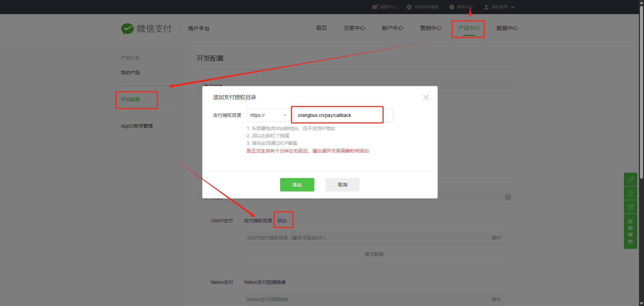Screen dimensions: 644x306
Task: Click the WeChat Pay logo
Action: (x=127, y=29)
